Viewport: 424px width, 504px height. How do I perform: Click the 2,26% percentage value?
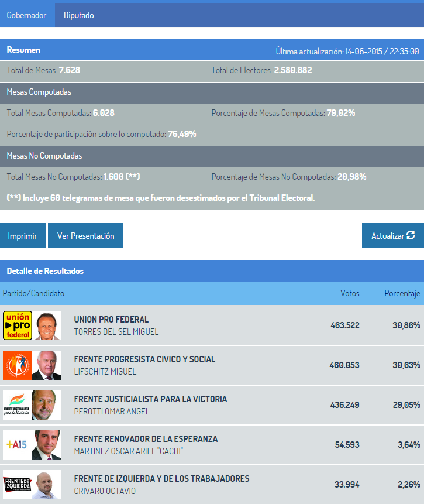click(x=409, y=485)
